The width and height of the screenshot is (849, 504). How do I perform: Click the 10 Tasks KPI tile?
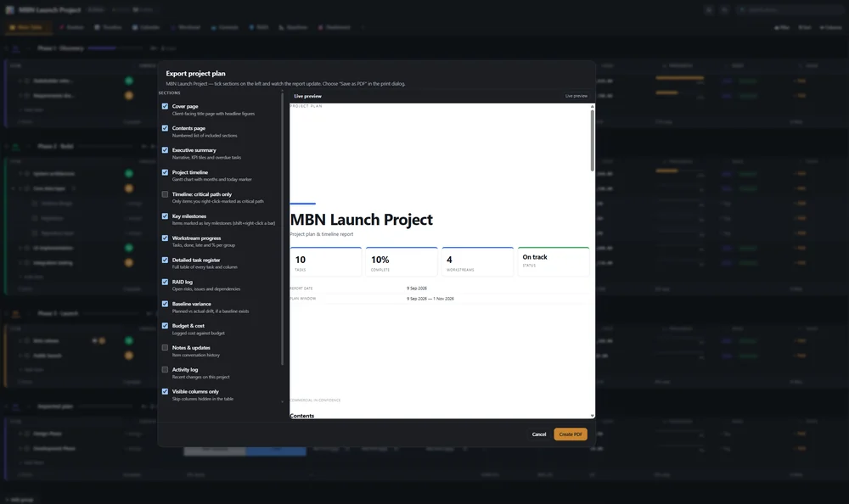325,262
